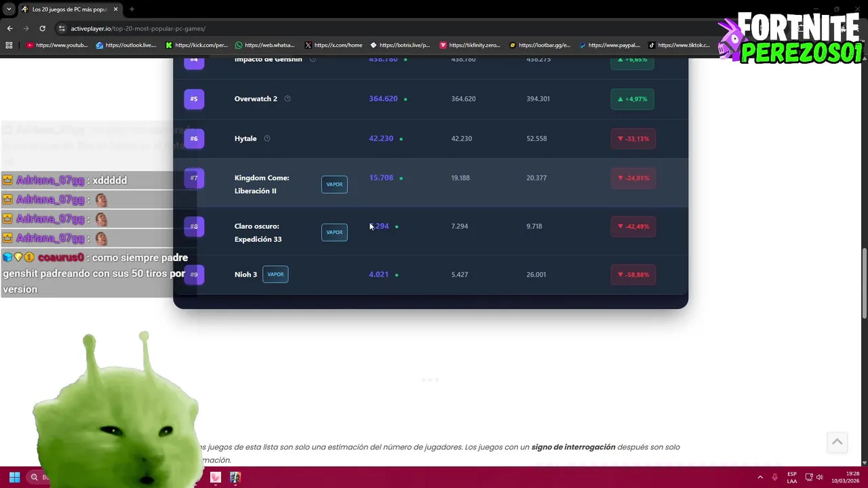Screen dimensions: 868x488
Task: Click VAPOR tag next to Nioh 3
Action: click(x=275, y=274)
